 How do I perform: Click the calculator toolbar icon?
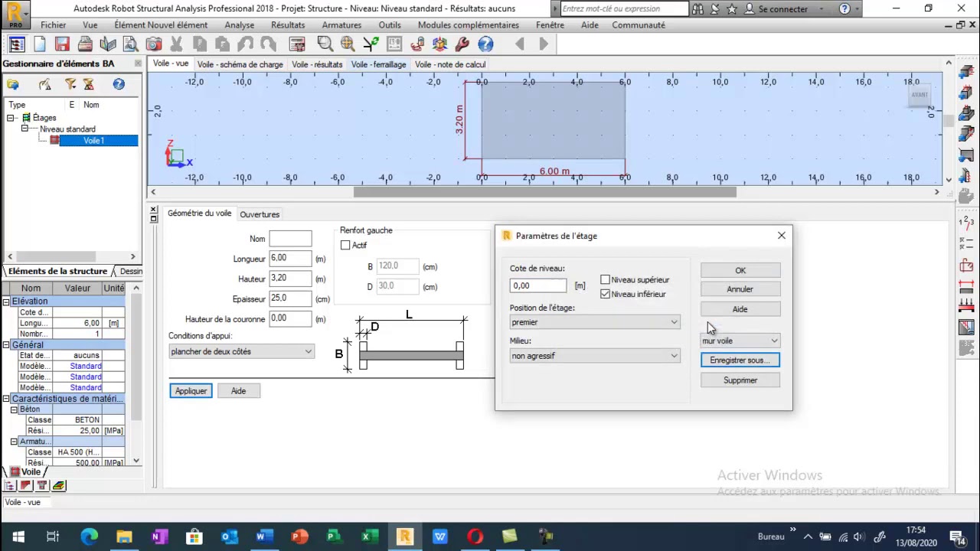click(297, 44)
